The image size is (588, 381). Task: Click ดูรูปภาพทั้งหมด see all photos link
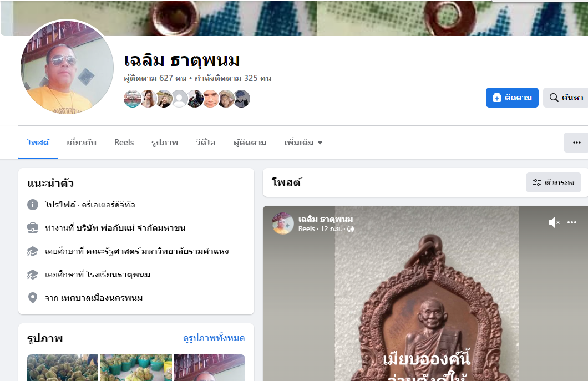click(x=214, y=338)
